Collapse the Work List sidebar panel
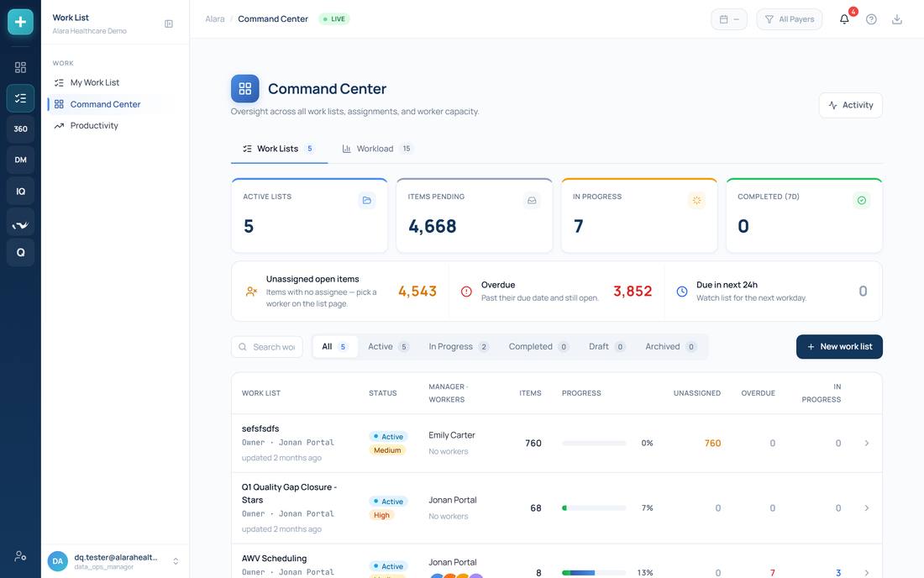The image size is (924, 578). 169,24
